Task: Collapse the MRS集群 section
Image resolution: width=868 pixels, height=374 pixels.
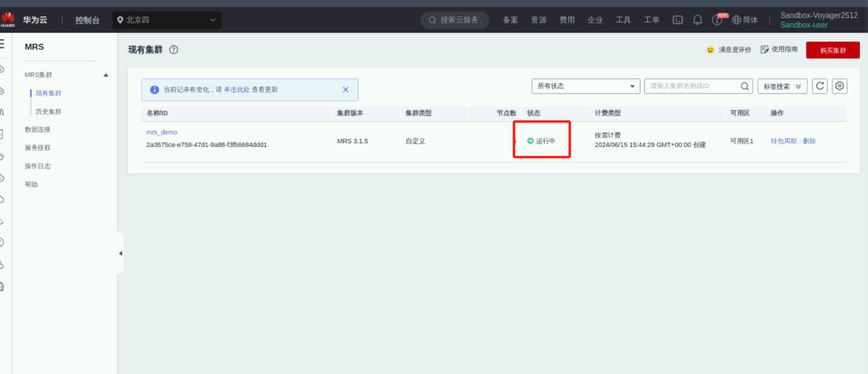Action: tap(106, 75)
